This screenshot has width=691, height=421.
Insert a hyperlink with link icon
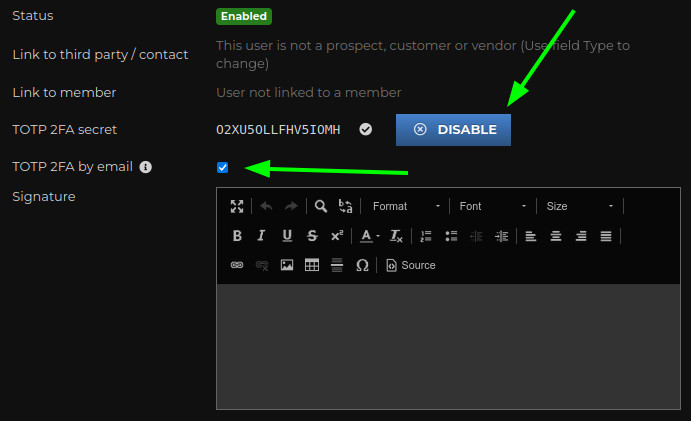pyautogui.click(x=237, y=265)
